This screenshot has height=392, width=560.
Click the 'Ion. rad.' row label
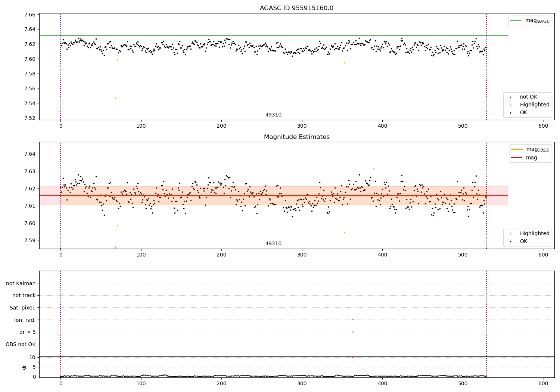[x=25, y=320]
